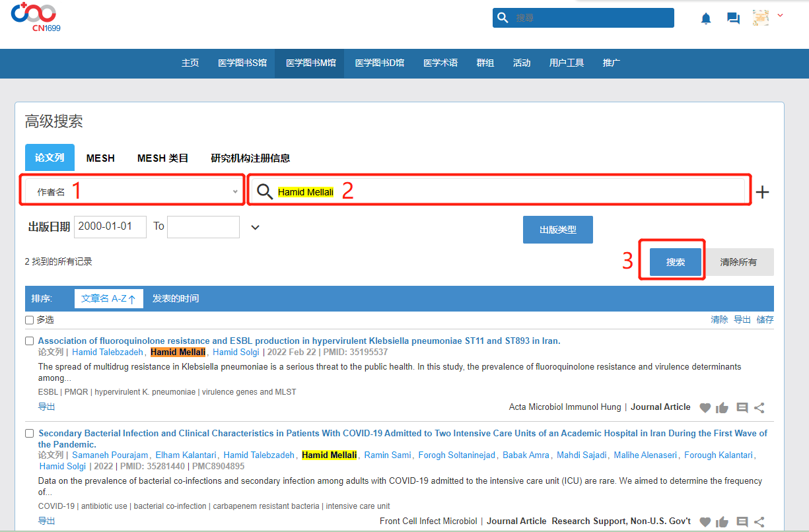Open the 作者名 search field dropdown
The height and width of the screenshot is (532, 809).
(x=132, y=192)
